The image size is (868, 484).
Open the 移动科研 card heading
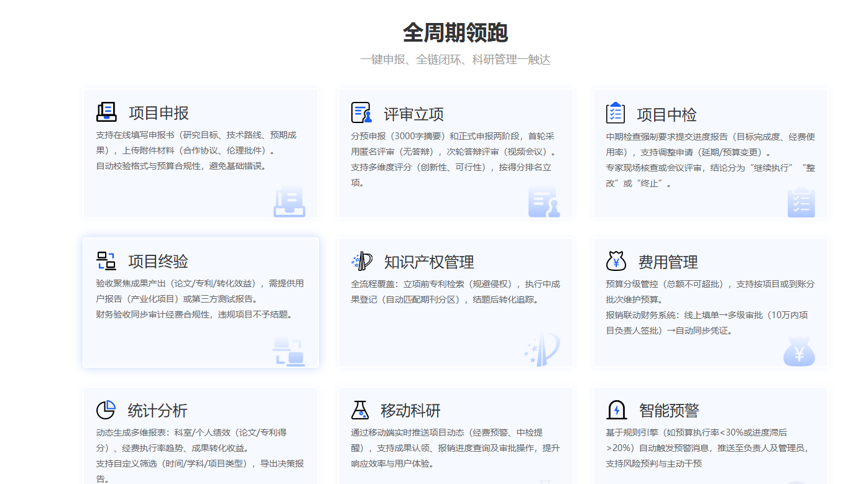click(410, 411)
